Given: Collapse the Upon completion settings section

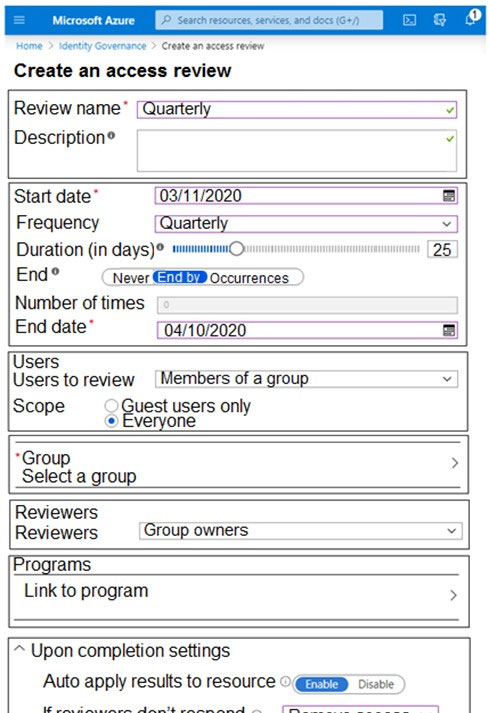Looking at the screenshot, I should click(x=20, y=649).
